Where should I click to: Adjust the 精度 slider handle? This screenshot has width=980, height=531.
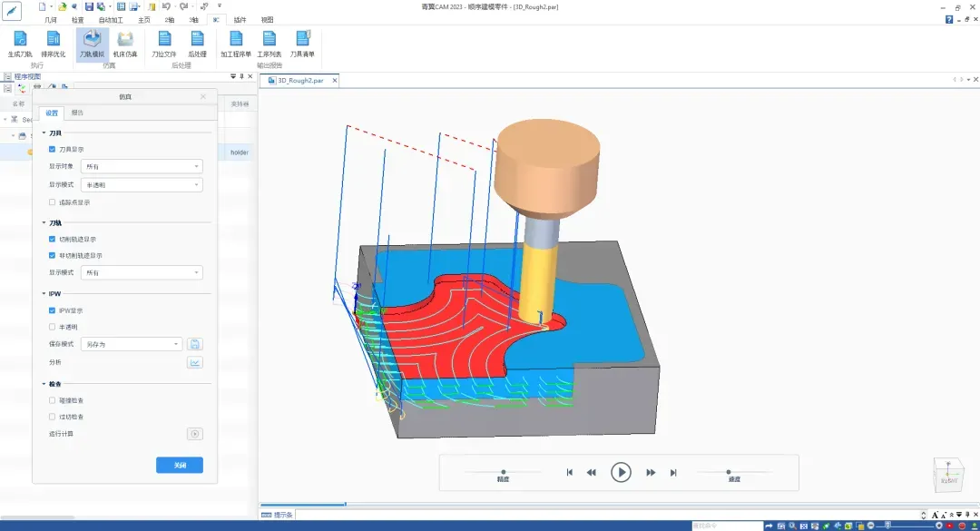coord(503,472)
